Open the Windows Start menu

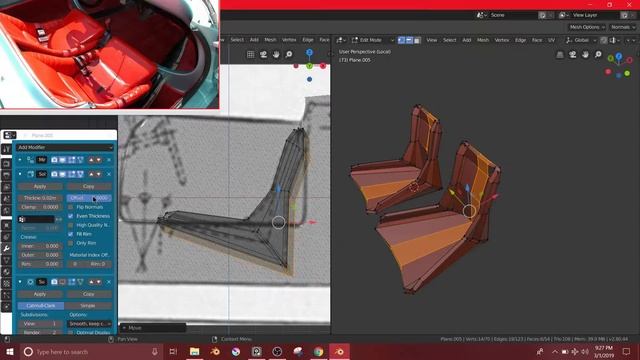click(x=10, y=351)
